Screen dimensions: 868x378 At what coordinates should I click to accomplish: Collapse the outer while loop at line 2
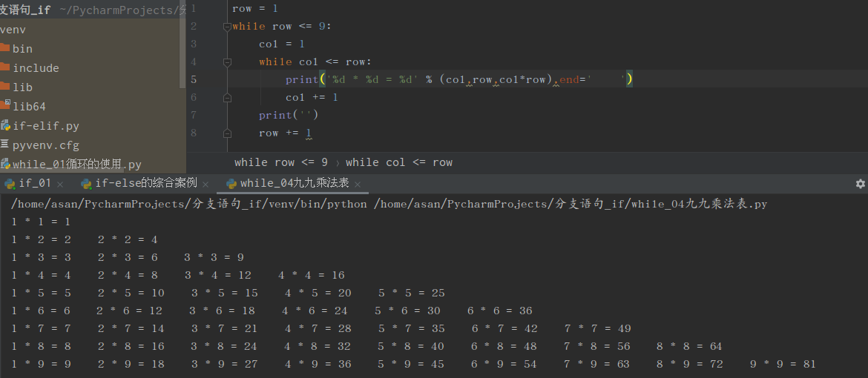(x=227, y=27)
